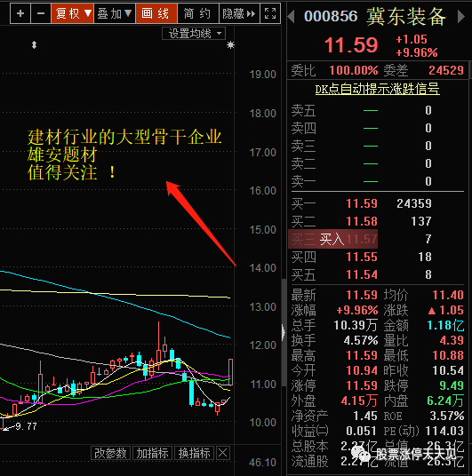Viewport: 472px width, 476px height.
Task: Click 买一 volume 24359
Action: [x=414, y=203]
